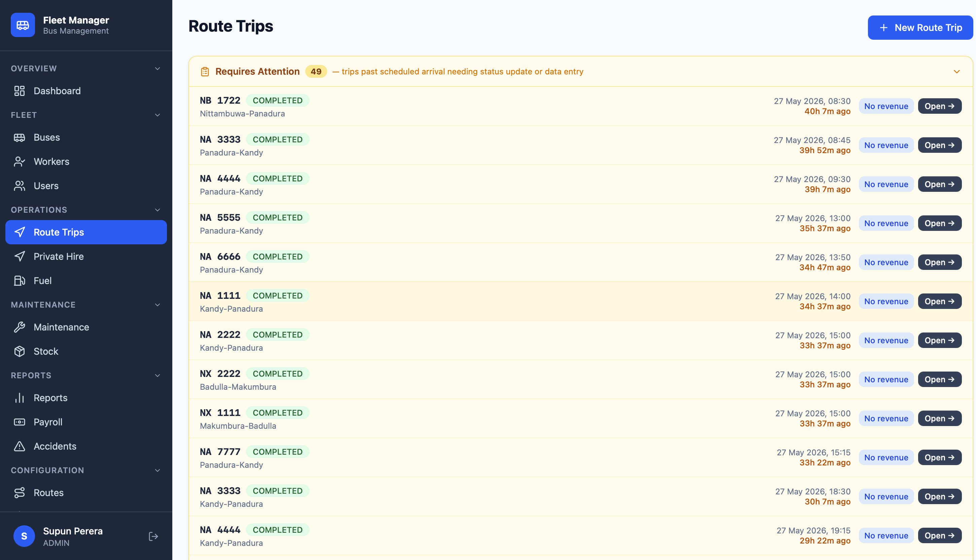
Task: Open the NA 7777 trip
Action: [x=939, y=458]
